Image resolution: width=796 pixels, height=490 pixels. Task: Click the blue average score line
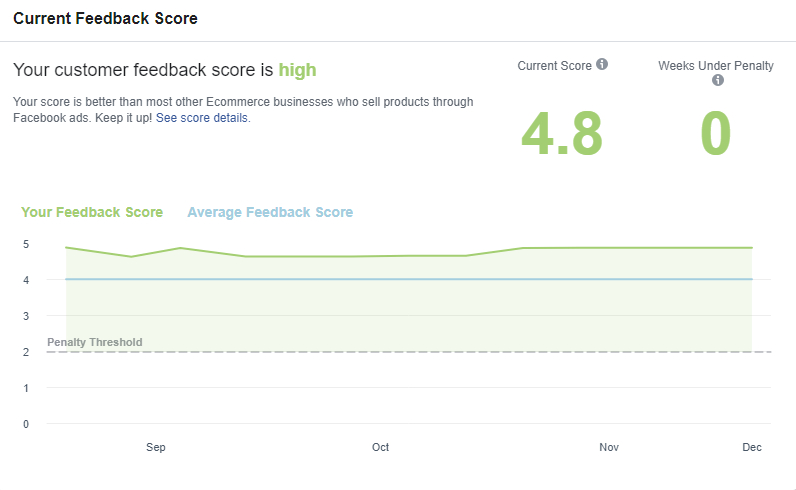click(400, 279)
